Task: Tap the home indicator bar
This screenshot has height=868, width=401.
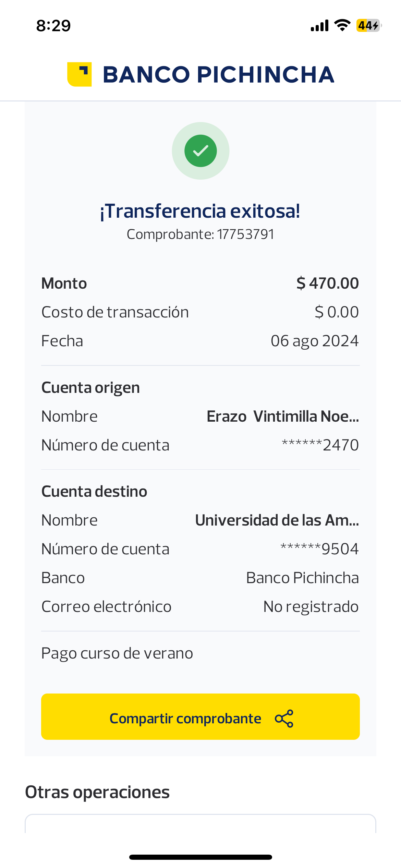Action: [x=200, y=857]
